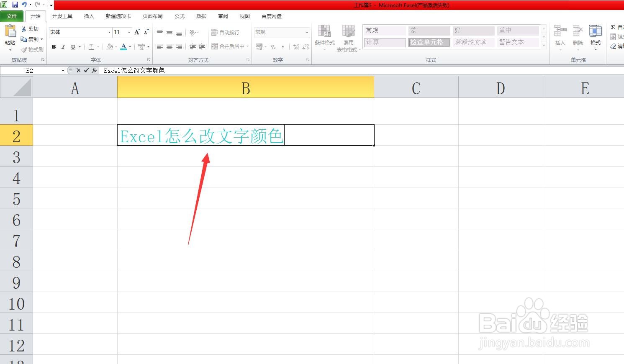The width and height of the screenshot is (624, 364).
Task: Click the font color A swatch to apply color
Action: 123,46
